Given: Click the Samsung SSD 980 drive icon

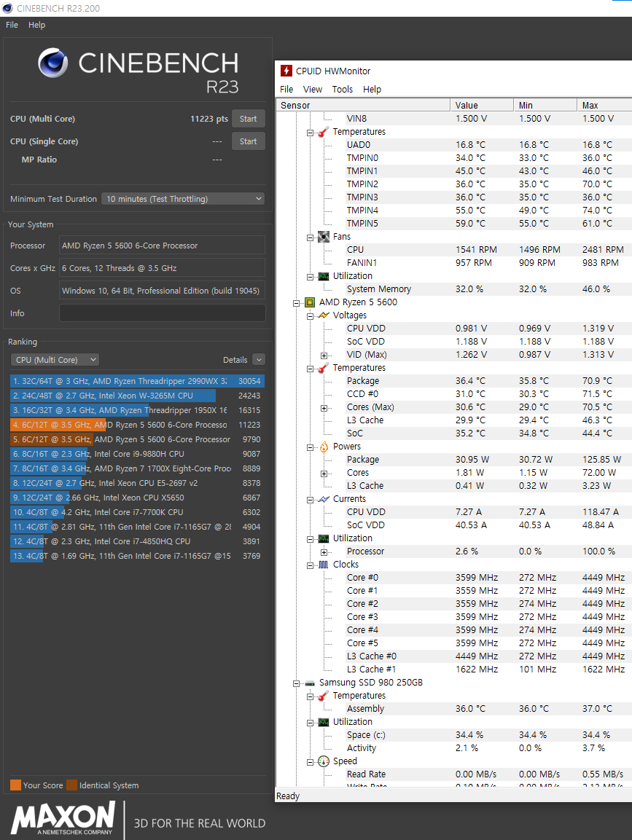Looking at the screenshot, I should click(310, 683).
